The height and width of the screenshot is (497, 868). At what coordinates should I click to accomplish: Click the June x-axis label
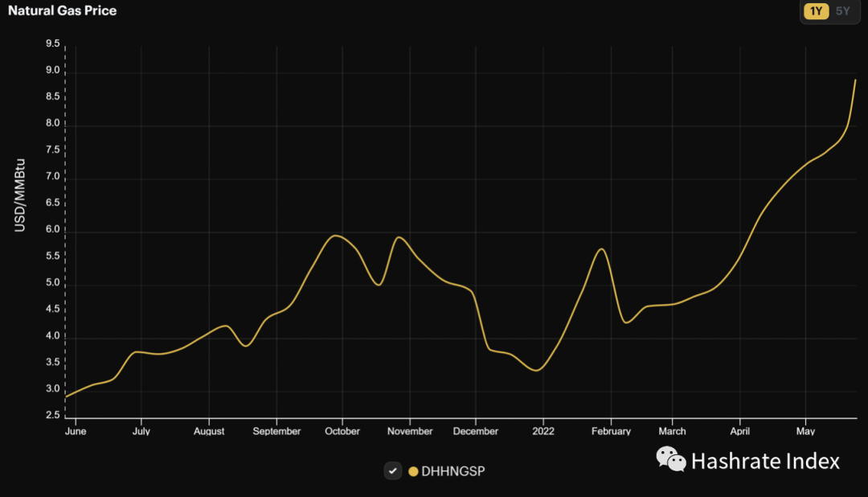point(75,431)
